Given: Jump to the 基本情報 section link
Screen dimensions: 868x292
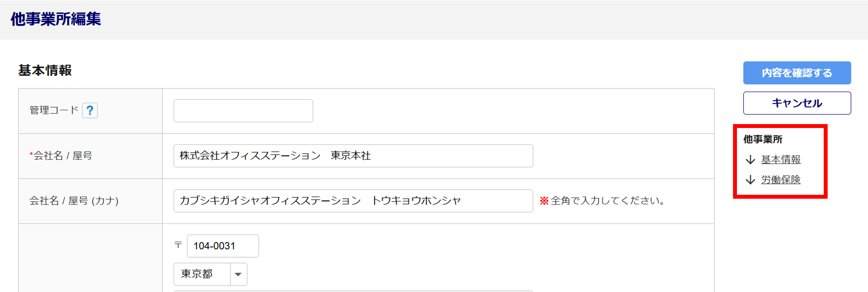Looking at the screenshot, I should [x=781, y=160].
